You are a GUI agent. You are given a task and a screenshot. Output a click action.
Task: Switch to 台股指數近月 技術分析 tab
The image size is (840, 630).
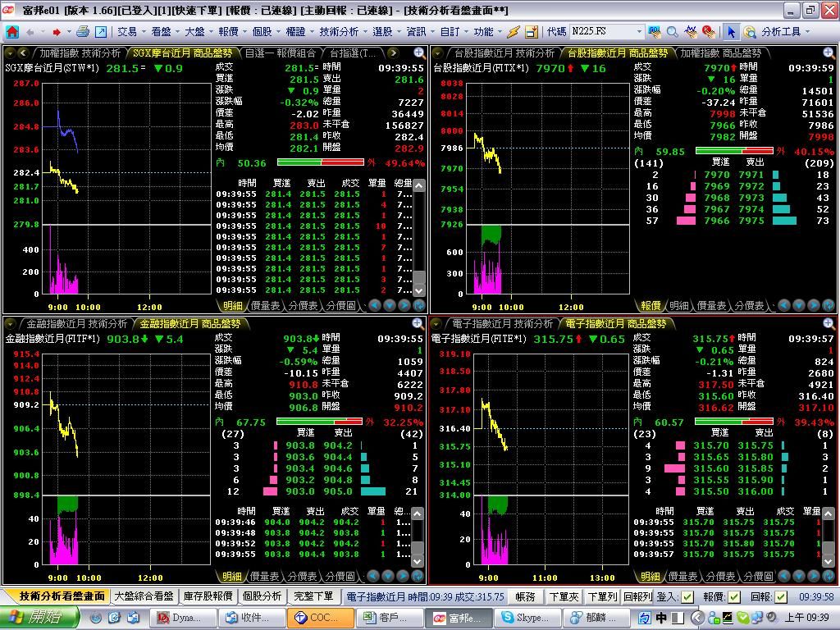point(504,53)
